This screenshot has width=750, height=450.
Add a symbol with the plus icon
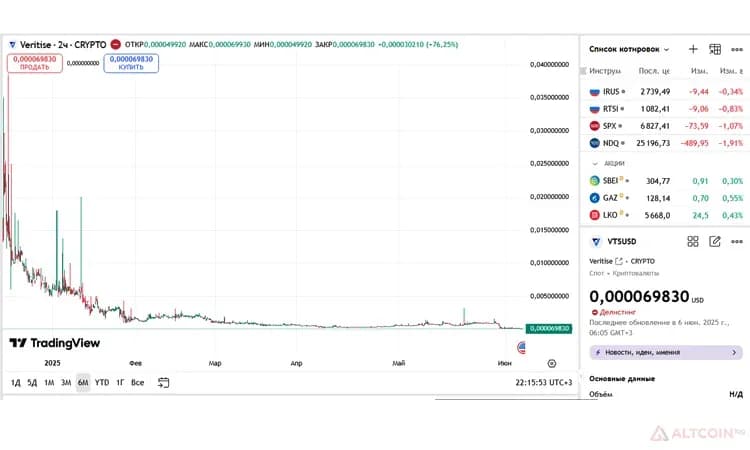(x=693, y=49)
